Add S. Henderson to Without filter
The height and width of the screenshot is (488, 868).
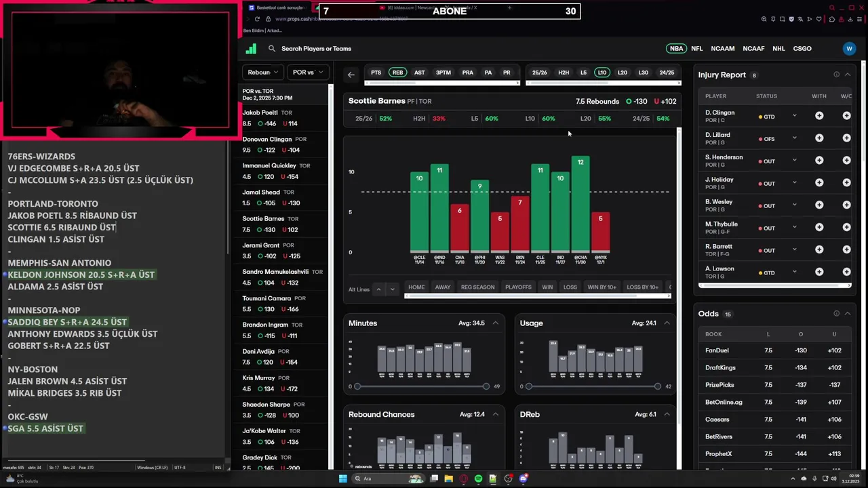point(846,161)
